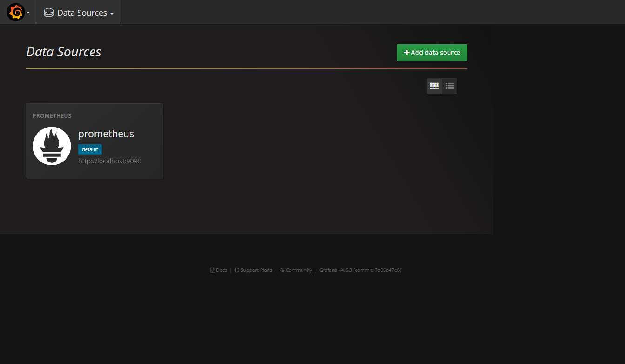The width and height of the screenshot is (625, 364).
Task: Click the Docs file icon in footer
Action: (213, 270)
